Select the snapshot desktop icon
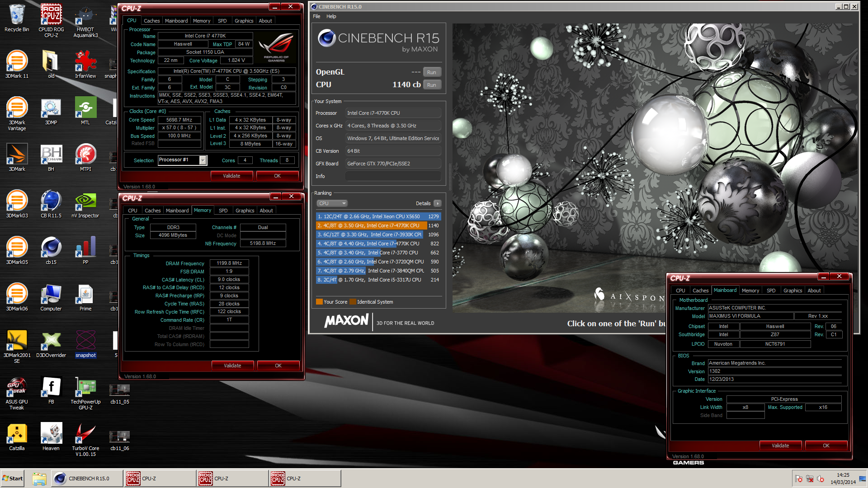Screen dimensions: 868x488 [85, 344]
